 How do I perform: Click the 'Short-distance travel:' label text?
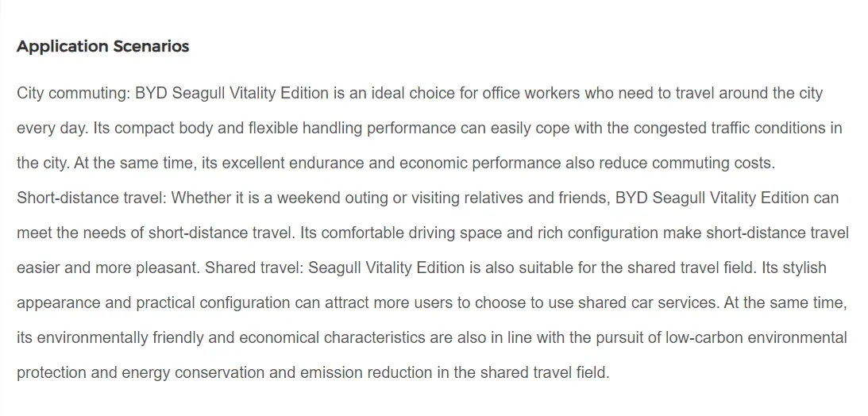click(x=91, y=198)
